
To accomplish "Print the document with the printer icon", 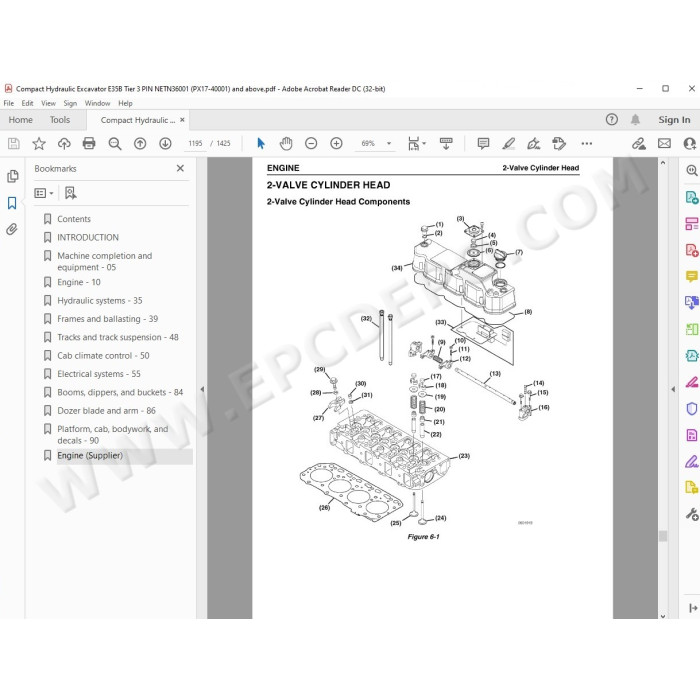I will (89, 143).
